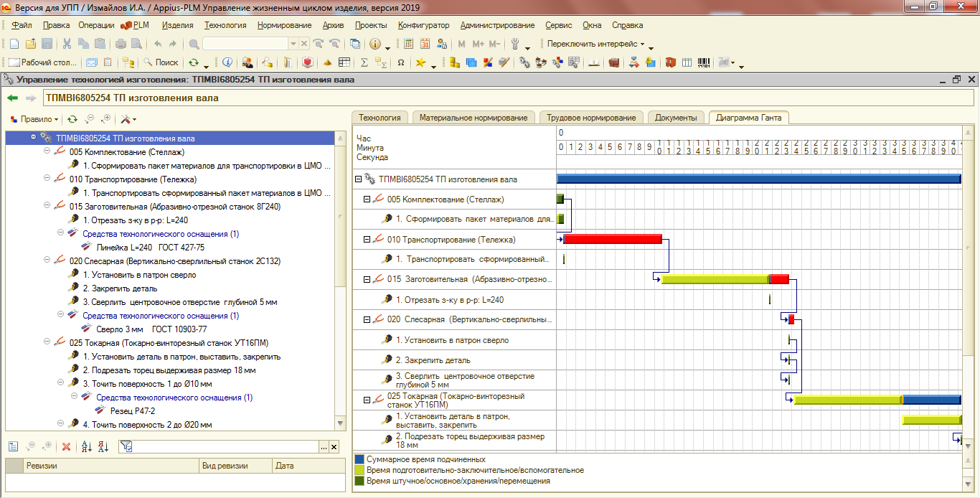
Task: Collapse 020 Слесарная row in the Gantt chart
Action: [x=367, y=320]
